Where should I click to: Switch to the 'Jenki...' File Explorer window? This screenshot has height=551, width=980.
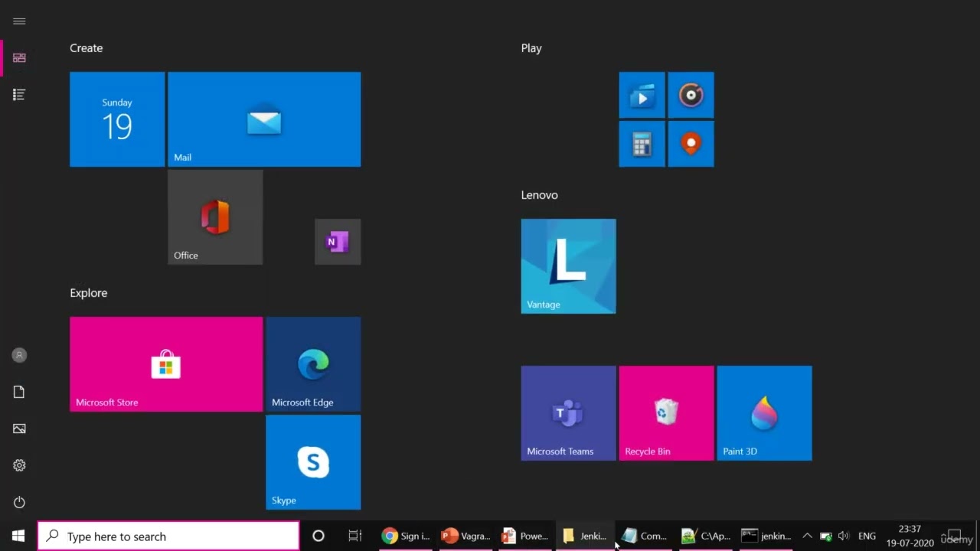[585, 536]
